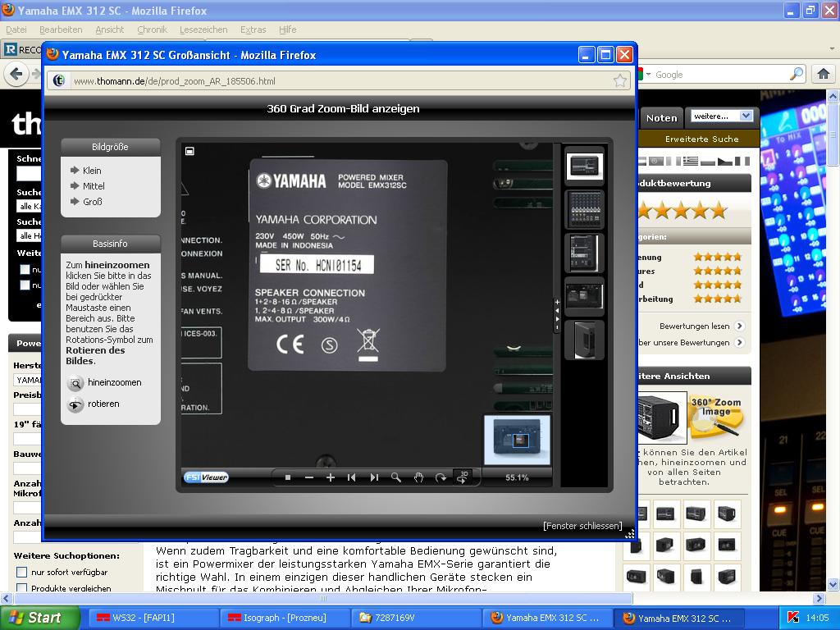840x630 pixels.
Task: Open the 'weitere...' dropdown
Action: click(x=722, y=116)
